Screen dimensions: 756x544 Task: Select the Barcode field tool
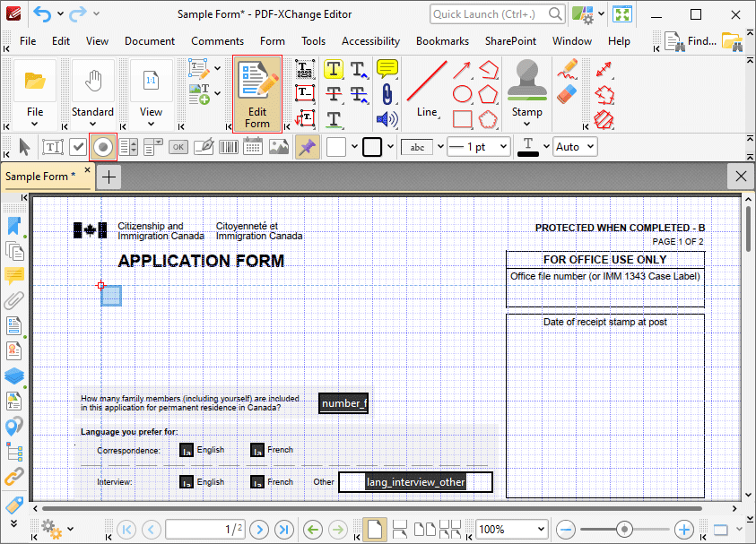(229, 147)
